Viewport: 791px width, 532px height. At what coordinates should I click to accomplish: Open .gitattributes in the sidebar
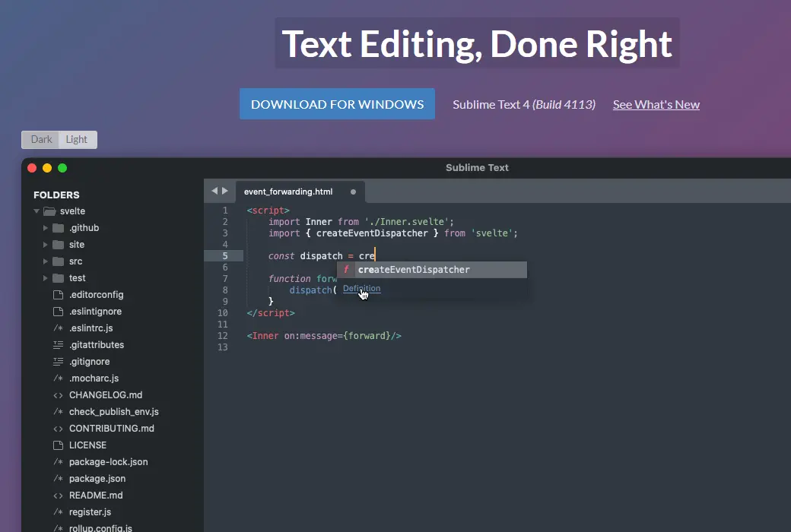(97, 345)
